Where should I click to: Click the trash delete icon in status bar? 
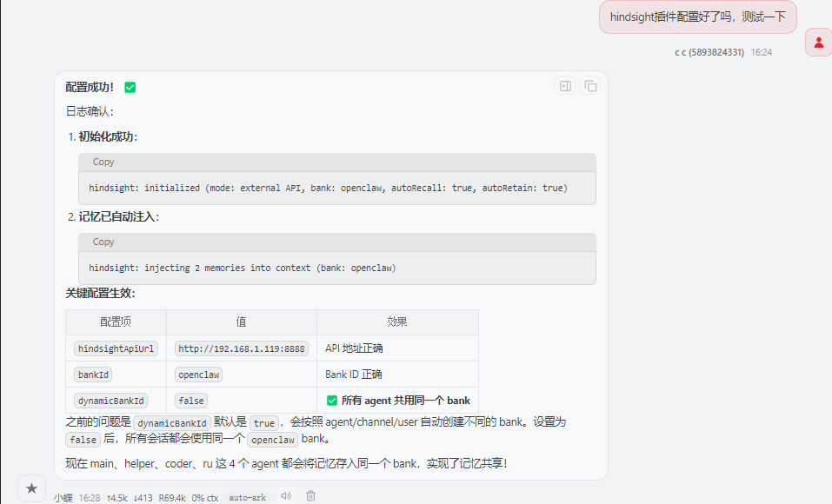[310, 496]
